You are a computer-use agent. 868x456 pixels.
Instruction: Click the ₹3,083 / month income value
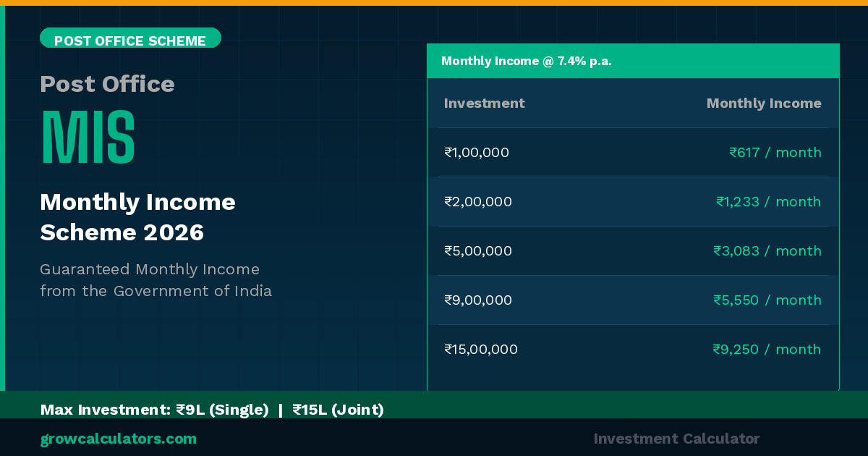click(x=767, y=251)
